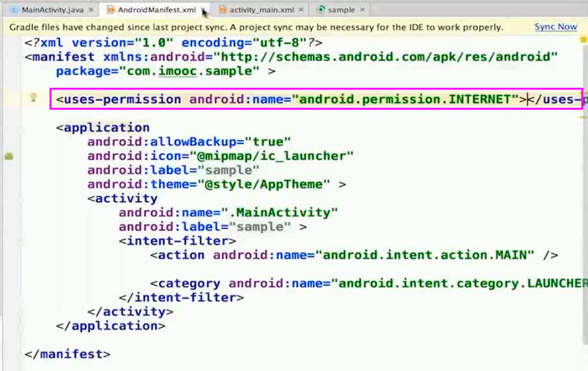
Task: Click the Android launcher icon in gutter
Action: [8, 156]
